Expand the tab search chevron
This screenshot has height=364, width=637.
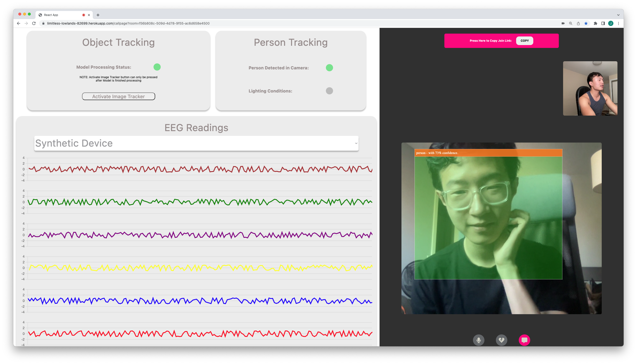[x=618, y=15]
